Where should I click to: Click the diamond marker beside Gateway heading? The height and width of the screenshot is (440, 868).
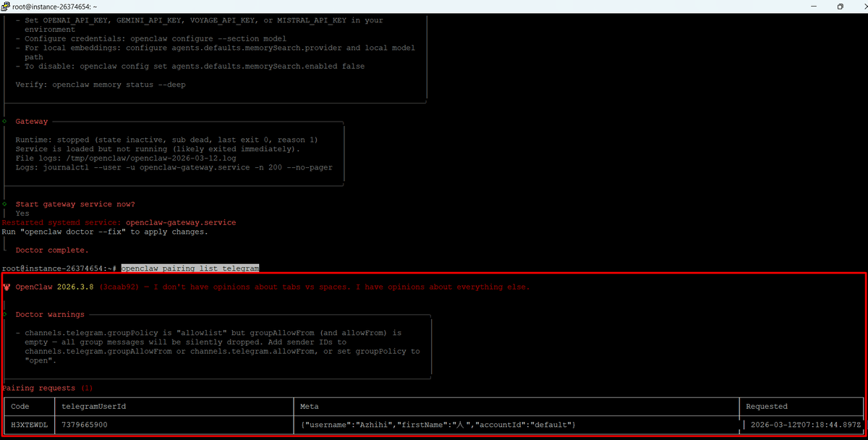click(x=4, y=122)
